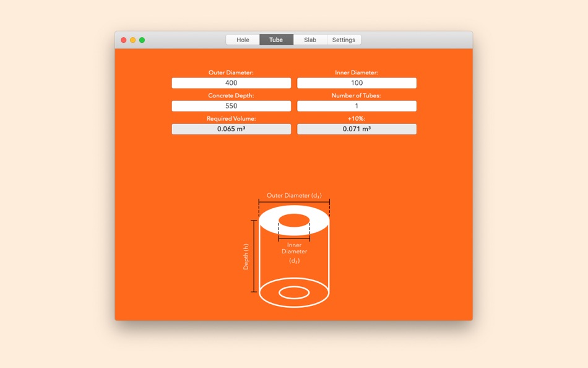Click the "+10%:" label
This screenshot has height=368, width=588.
click(357, 118)
